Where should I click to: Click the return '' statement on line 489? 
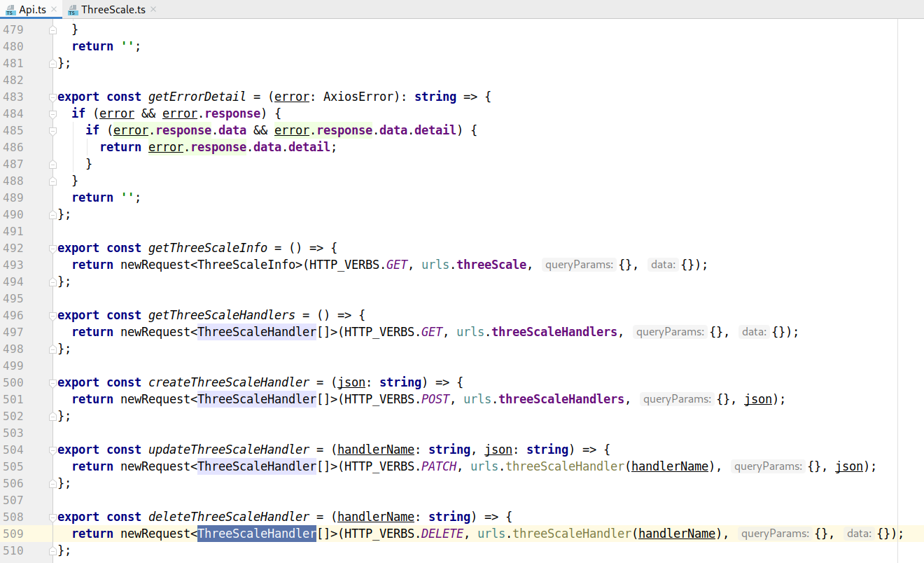[x=106, y=197]
